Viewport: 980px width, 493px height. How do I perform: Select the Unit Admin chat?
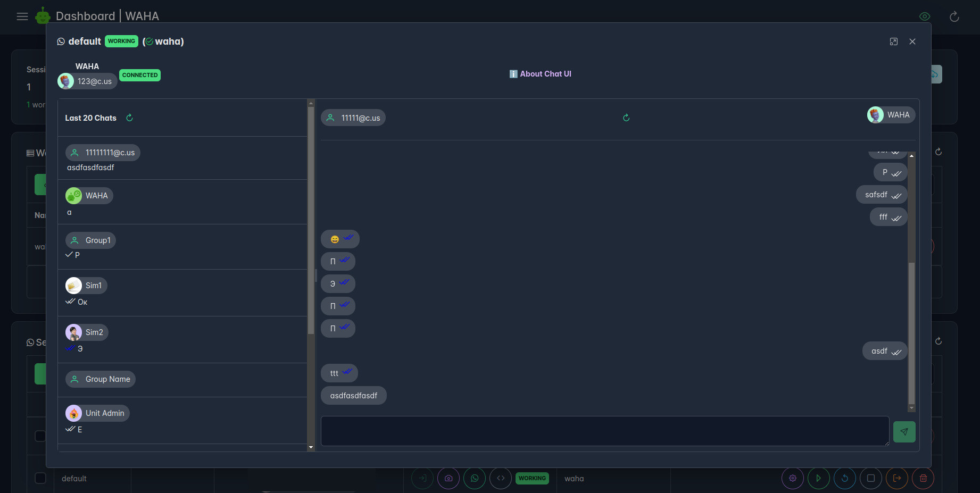pyautogui.click(x=182, y=421)
